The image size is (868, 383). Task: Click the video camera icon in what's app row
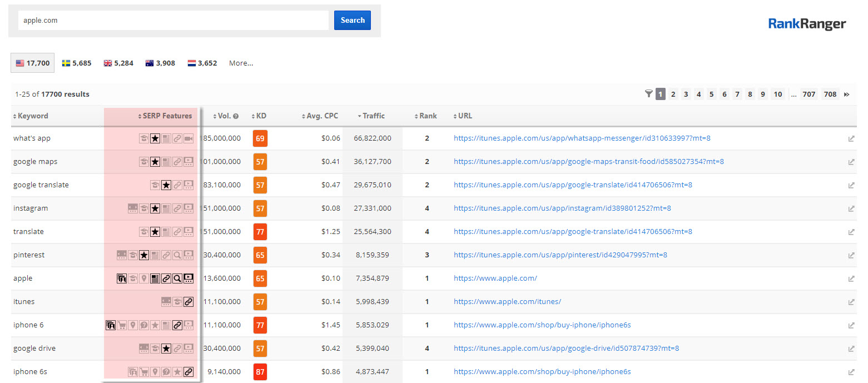pyautogui.click(x=189, y=138)
